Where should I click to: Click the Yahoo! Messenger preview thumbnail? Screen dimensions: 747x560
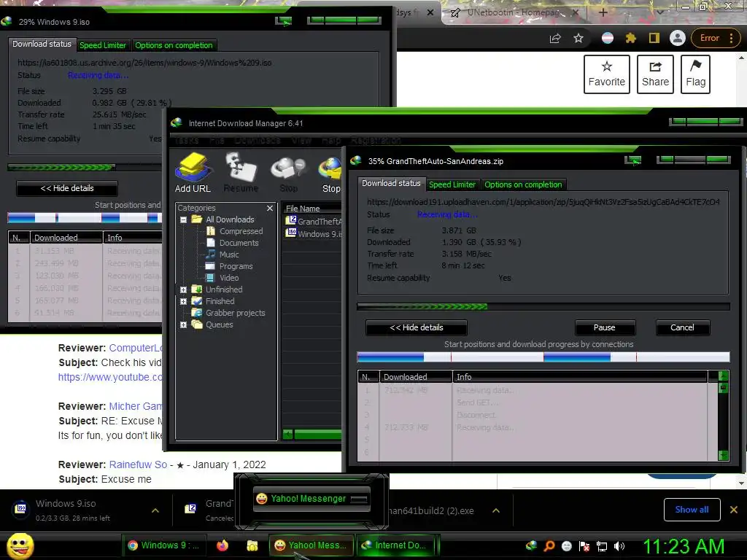click(311, 499)
